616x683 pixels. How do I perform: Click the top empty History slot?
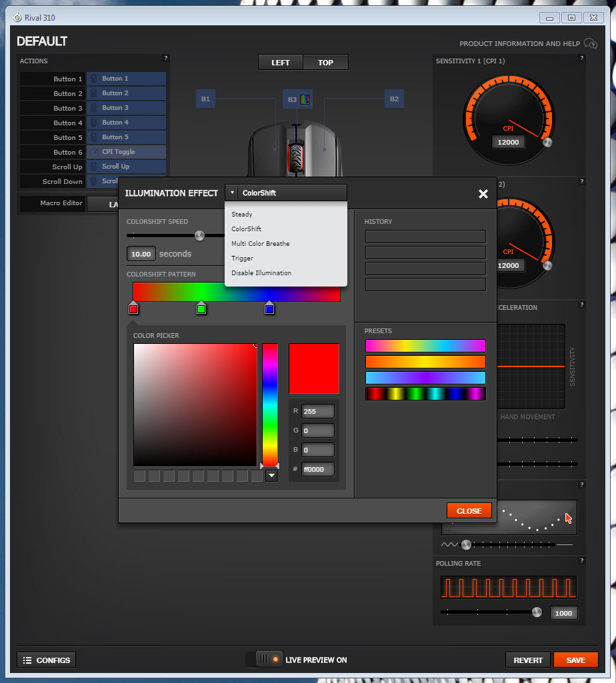pyautogui.click(x=425, y=237)
